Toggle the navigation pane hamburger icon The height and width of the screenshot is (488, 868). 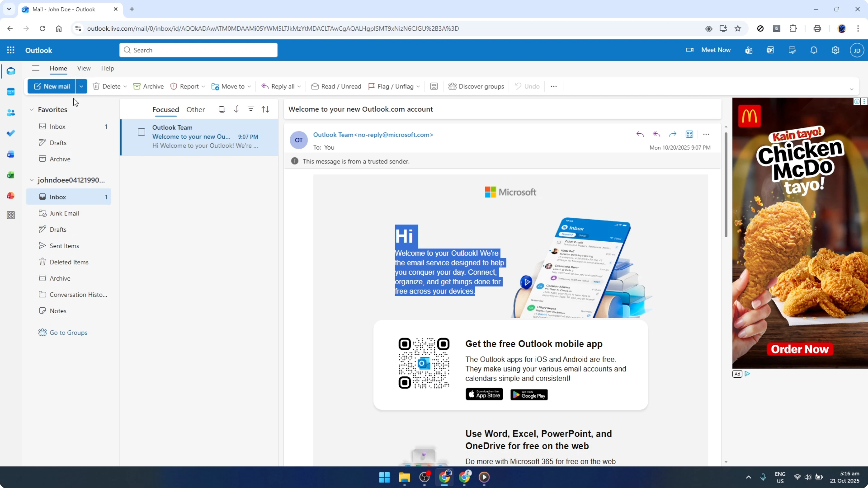(36, 68)
